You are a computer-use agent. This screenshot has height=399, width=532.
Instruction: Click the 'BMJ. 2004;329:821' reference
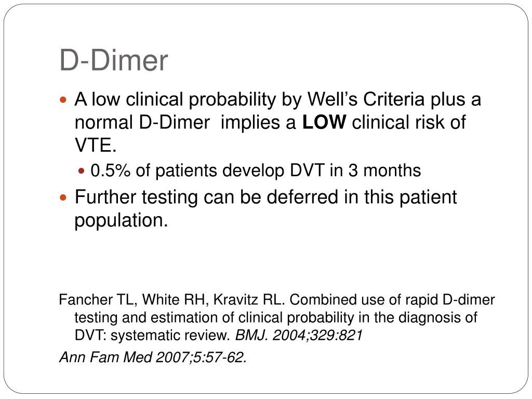[x=299, y=336]
